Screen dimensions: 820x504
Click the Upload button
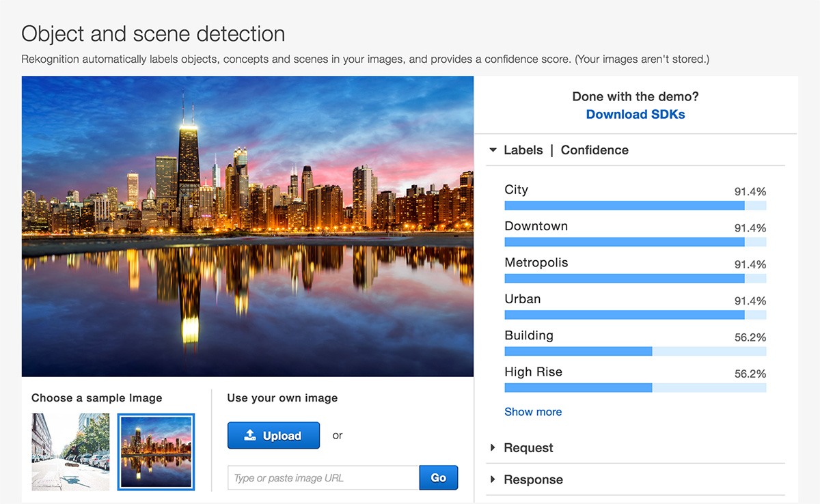click(x=273, y=436)
